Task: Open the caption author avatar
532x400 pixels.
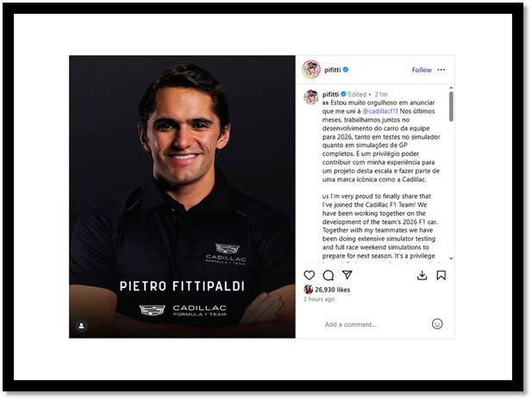Action: (311, 97)
